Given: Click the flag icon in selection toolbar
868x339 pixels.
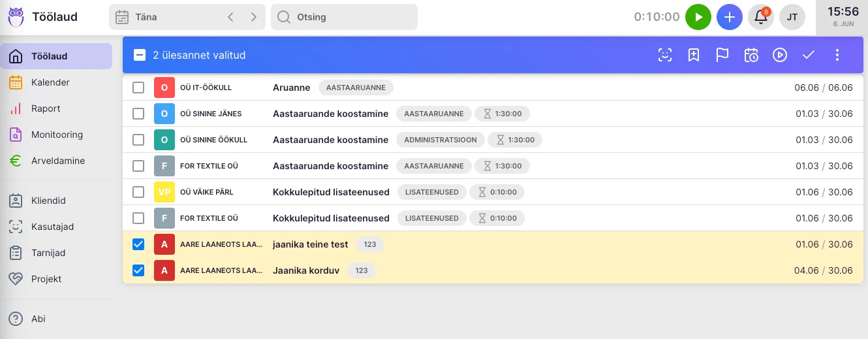Looking at the screenshot, I should (722, 55).
